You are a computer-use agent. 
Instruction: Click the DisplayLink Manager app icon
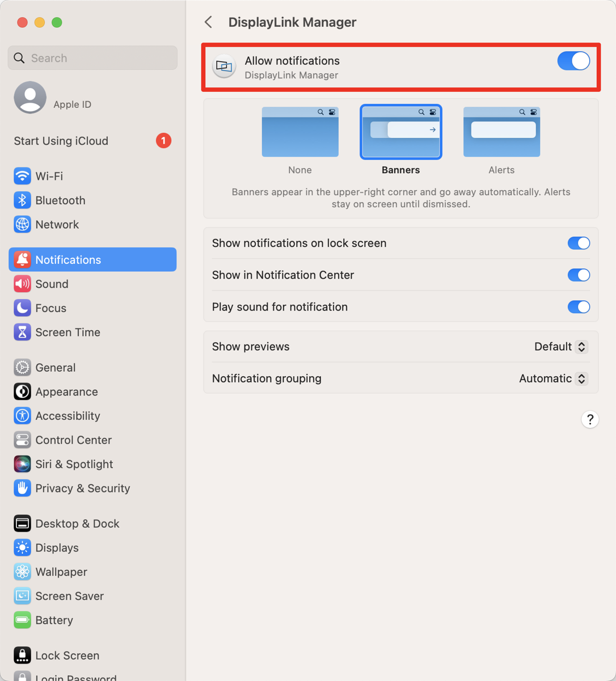(224, 67)
